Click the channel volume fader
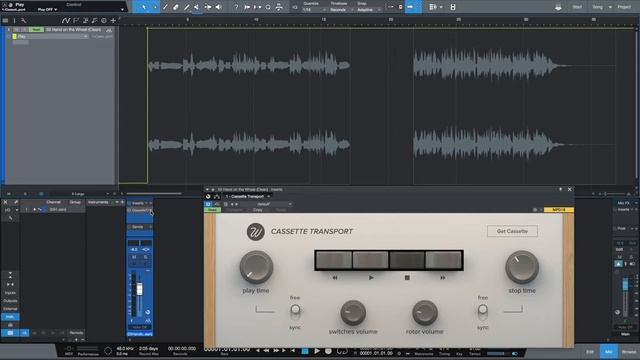The width and height of the screenshot is (640, 360). pos(140,289)
